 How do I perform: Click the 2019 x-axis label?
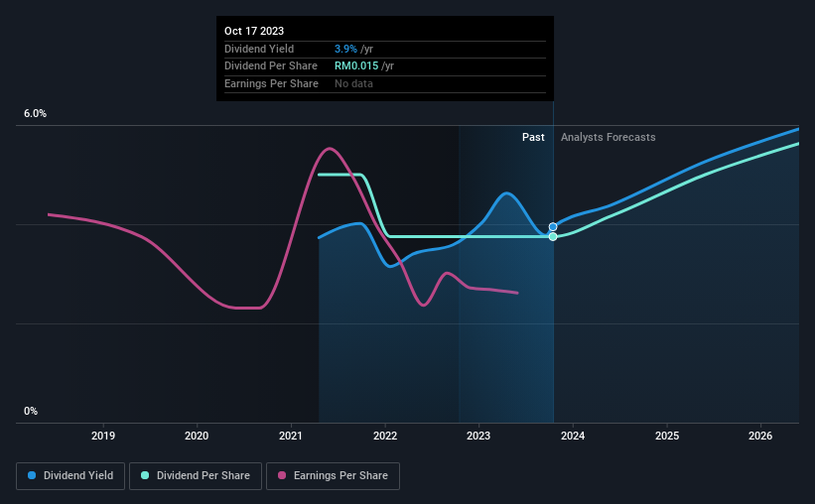pyautogui.click(x=103, y=436)
